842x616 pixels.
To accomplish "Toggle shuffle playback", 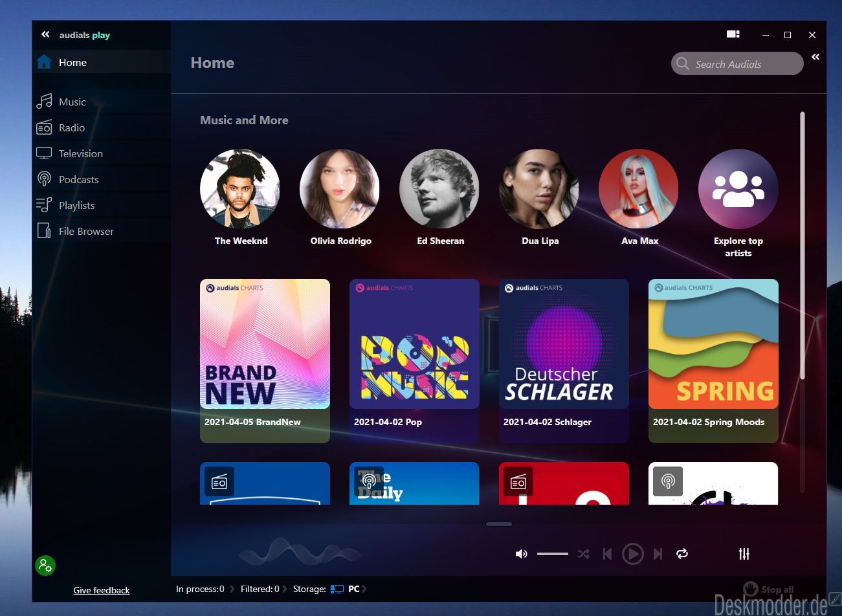I will click(583, 554).
